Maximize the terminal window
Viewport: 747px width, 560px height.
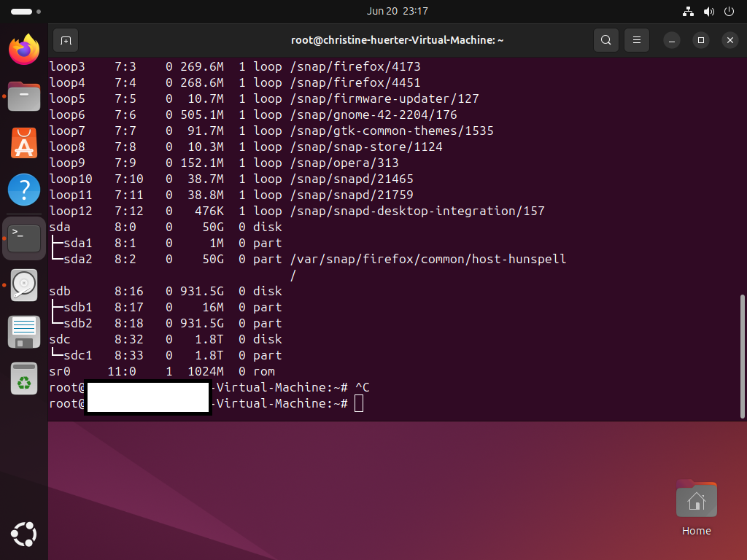click(701, 41)
